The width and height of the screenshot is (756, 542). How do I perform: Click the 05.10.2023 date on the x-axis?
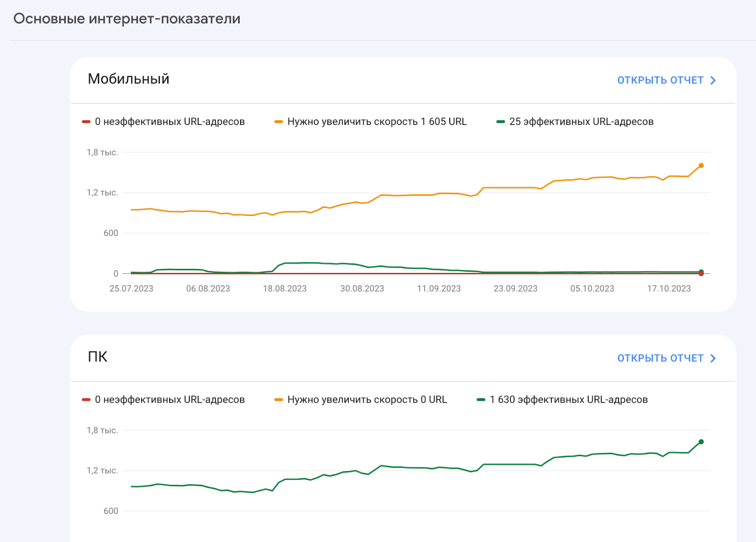pos(592,289)
